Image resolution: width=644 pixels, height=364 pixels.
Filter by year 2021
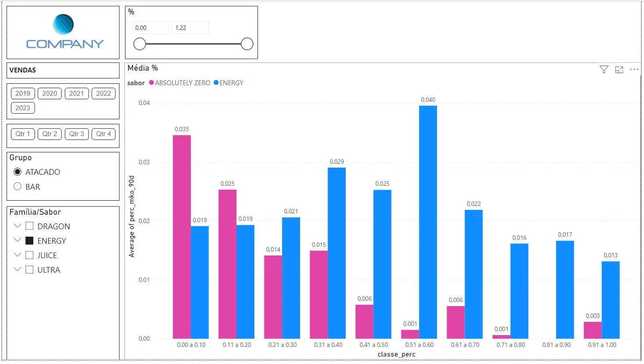(76, 93)
